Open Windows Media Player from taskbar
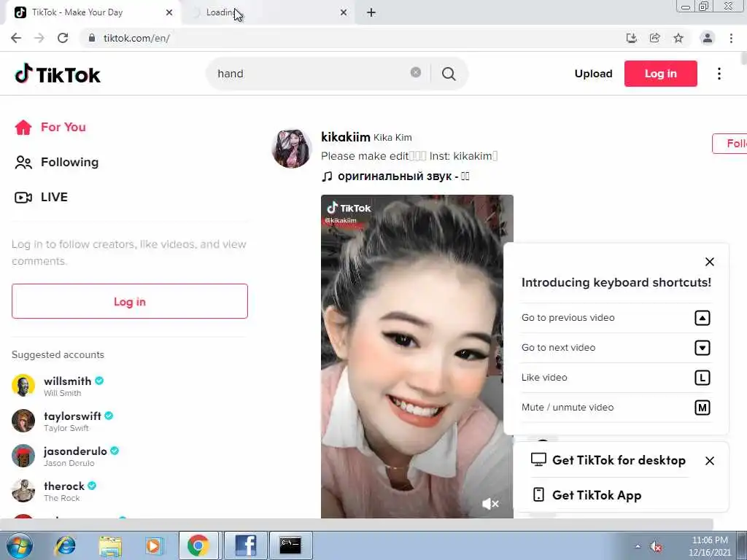 [154, 545]
